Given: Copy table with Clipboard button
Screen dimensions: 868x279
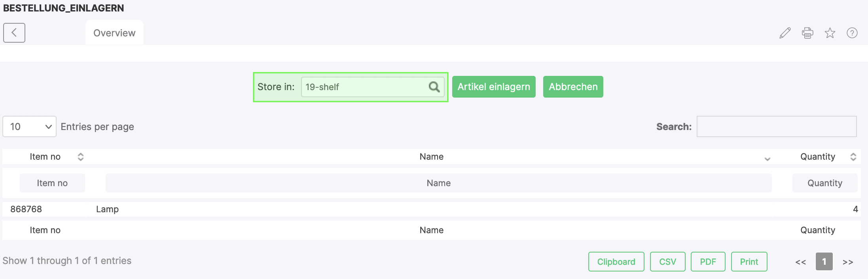Looking at the screenshot, I should [x=616, y=262].
